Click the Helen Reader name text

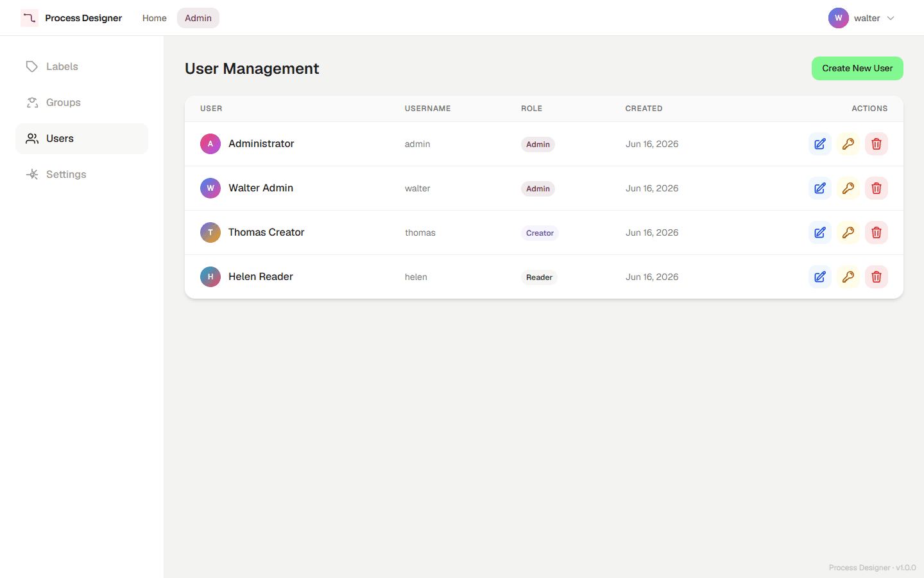(x=261, y=277)
